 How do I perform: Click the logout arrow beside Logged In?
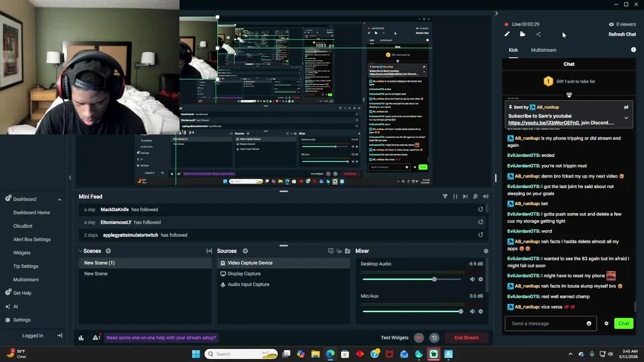tap(59, 335)
